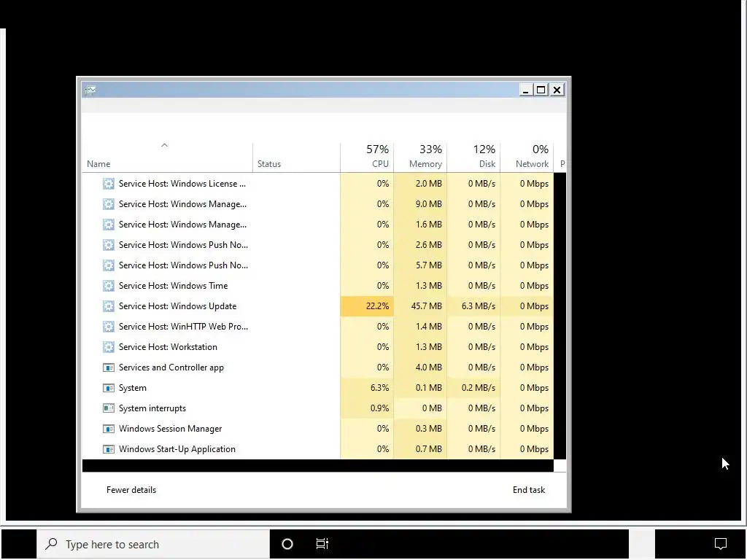Click Windows Session Manager icon
This screenshot has height=560, width=747.
(109, 429)
